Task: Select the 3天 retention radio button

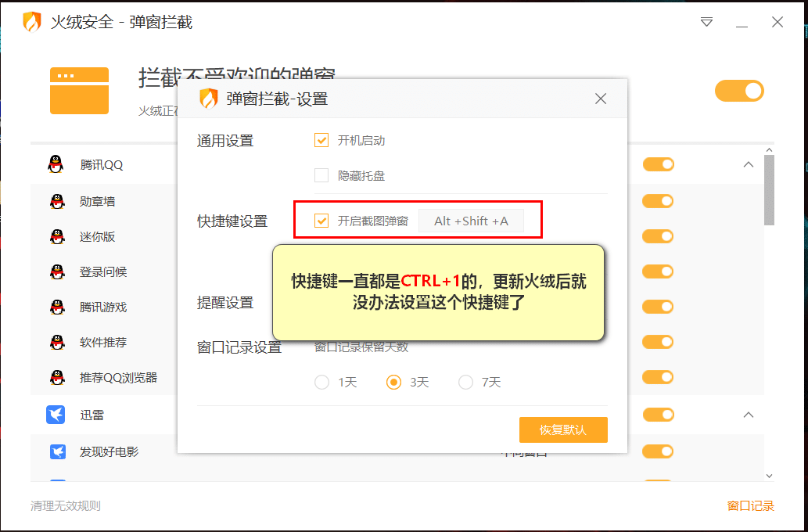Action: click(393, 382)
